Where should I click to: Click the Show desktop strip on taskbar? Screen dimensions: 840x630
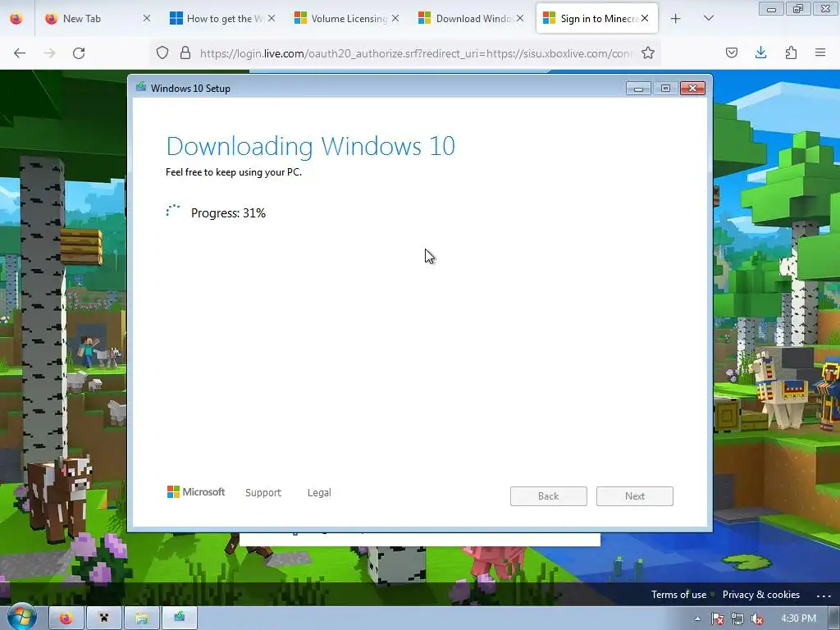(834, 619)
